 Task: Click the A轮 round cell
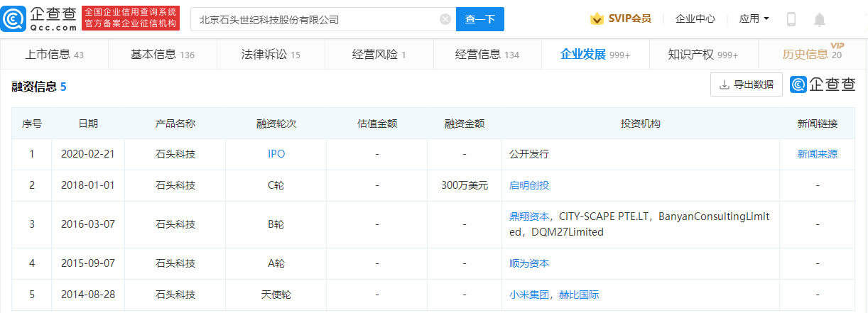[x=276, y=263]
